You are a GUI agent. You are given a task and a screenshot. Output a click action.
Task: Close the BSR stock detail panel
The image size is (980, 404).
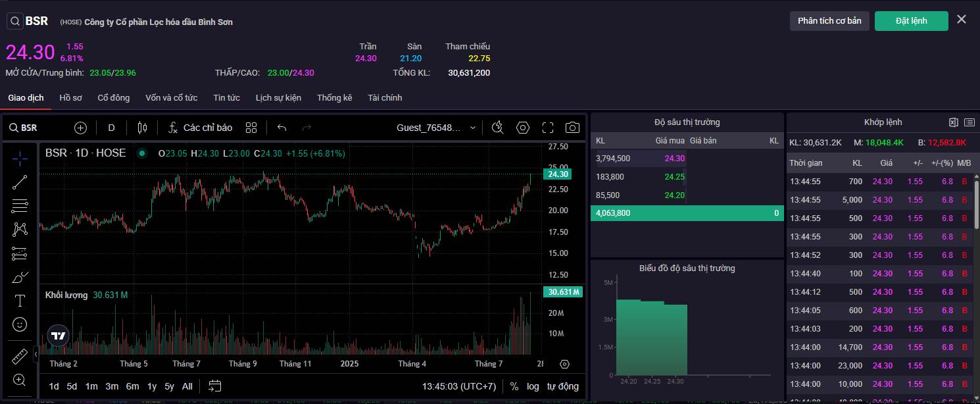click(962, 20)
